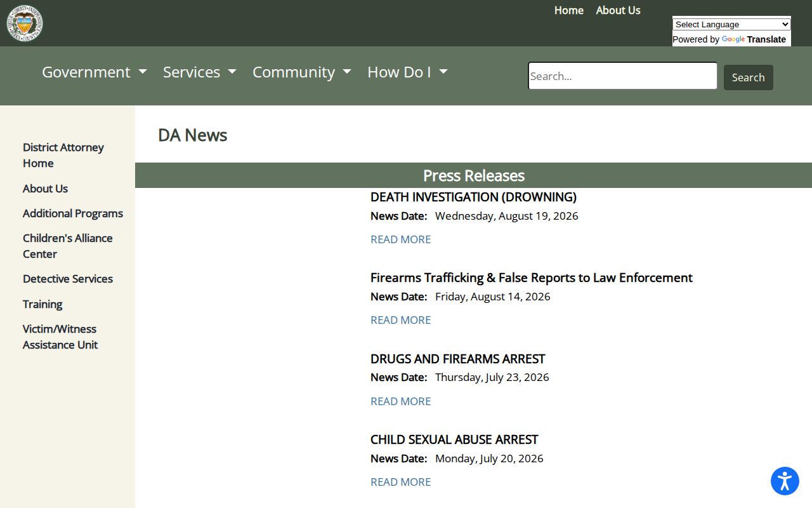The height and width of the screenshot is (508, 812).
Task: Open District Attorney Home in sidebar
Action: [63, 155]
